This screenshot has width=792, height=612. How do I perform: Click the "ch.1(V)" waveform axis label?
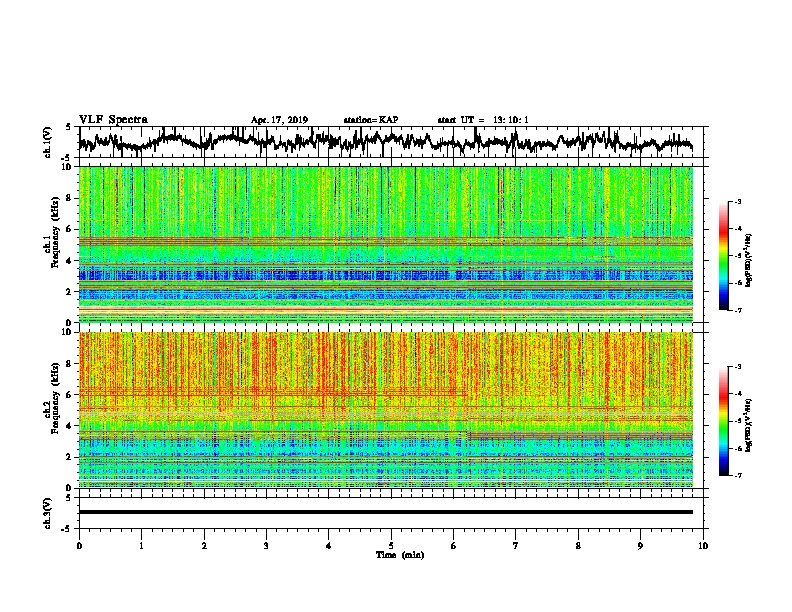[47, 142]
